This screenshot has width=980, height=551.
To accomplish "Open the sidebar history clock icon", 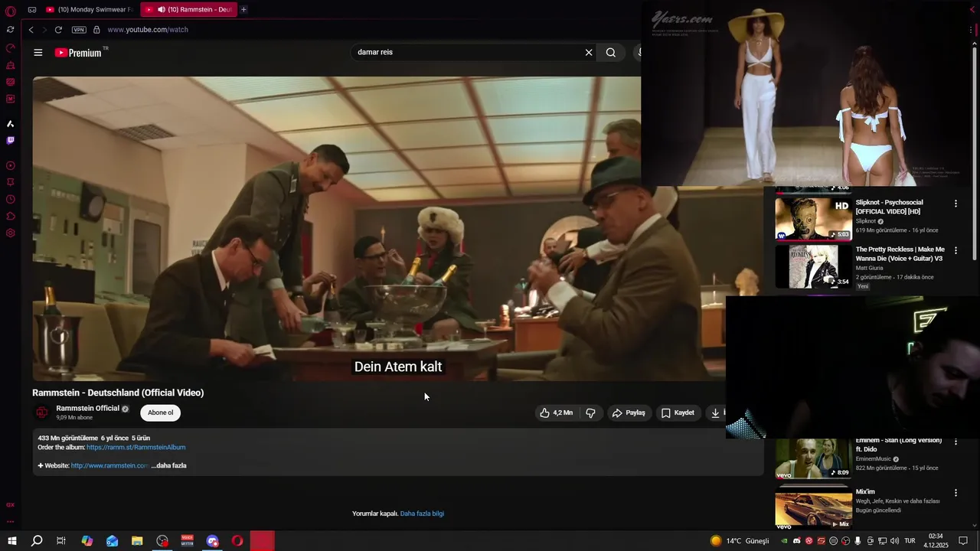I will 10,199.
